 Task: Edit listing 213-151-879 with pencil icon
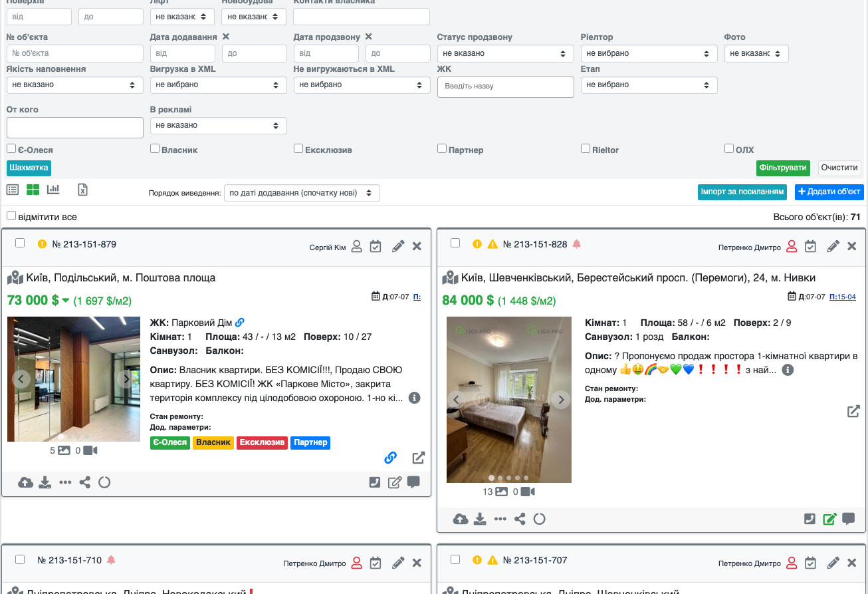398,247
